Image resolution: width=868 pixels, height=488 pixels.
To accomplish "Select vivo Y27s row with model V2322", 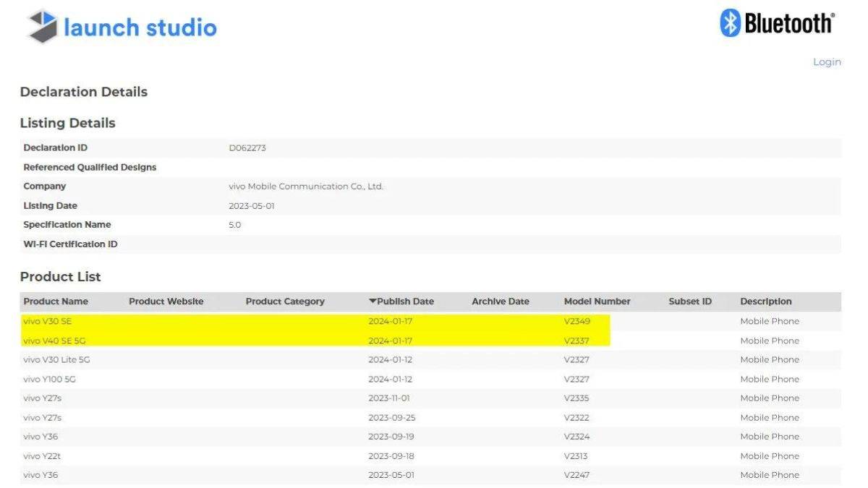I will (x=430, y=417).
